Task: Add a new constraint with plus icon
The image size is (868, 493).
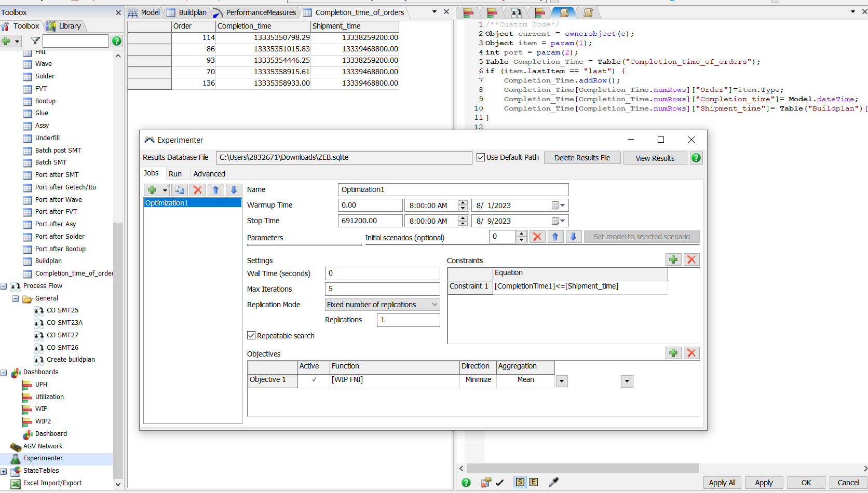Action: tap(673, 259)
